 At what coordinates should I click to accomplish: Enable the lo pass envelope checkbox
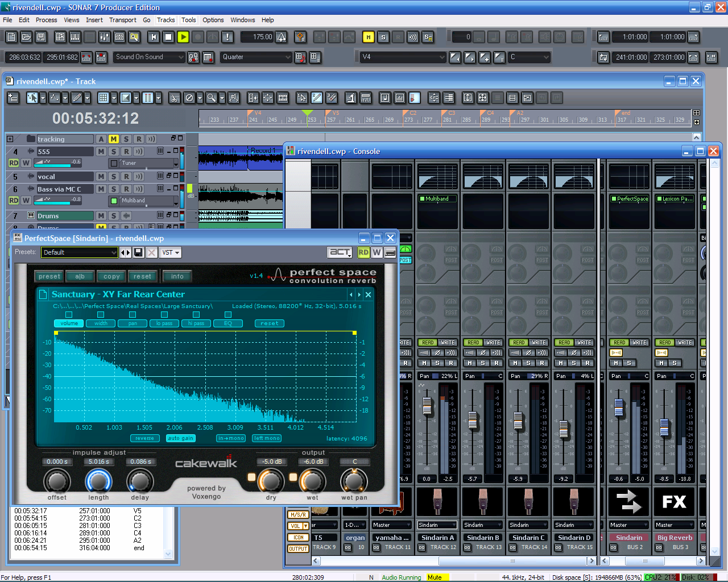pos(164,314)
